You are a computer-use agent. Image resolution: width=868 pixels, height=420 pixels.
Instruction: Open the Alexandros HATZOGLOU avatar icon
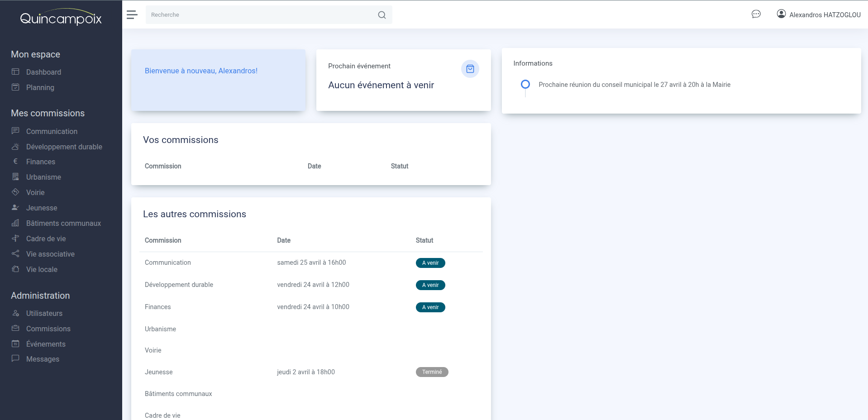781,14
